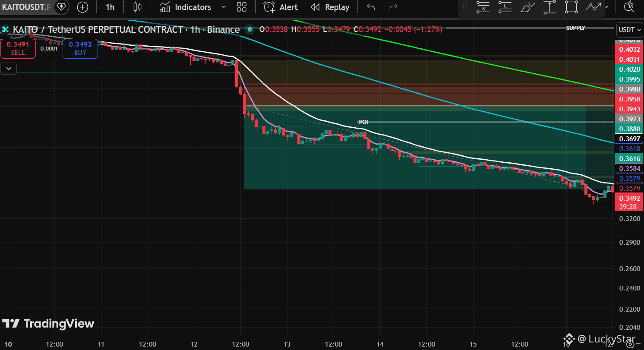The image size is (644, 350).
Task: Redo the chart action
Action: [393, 7]
